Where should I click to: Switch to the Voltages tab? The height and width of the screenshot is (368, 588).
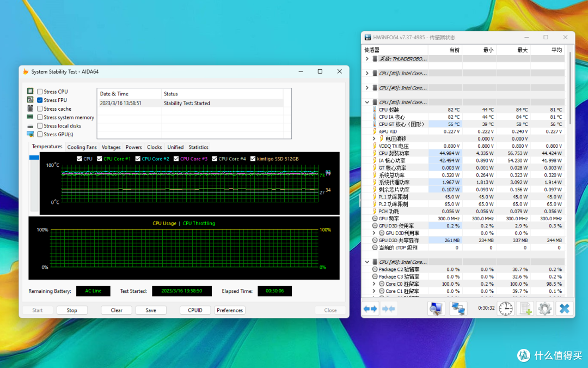coord(111,147)
